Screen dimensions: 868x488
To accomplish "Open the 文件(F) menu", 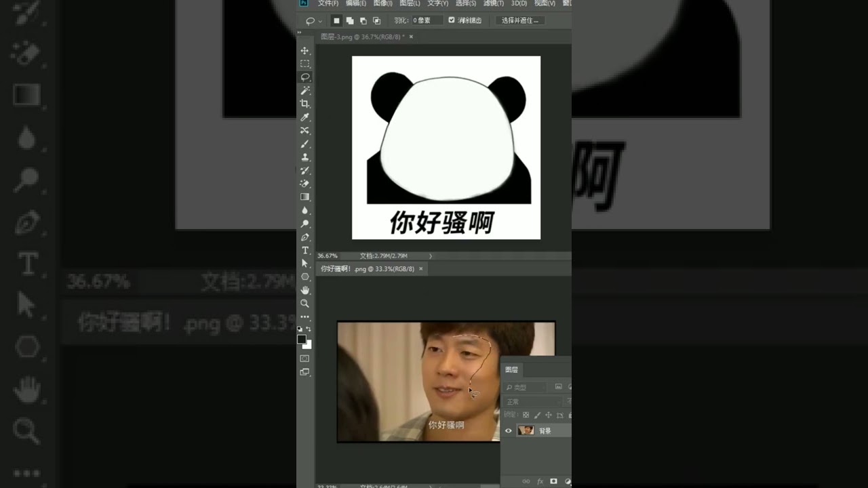I will (328, 3).
